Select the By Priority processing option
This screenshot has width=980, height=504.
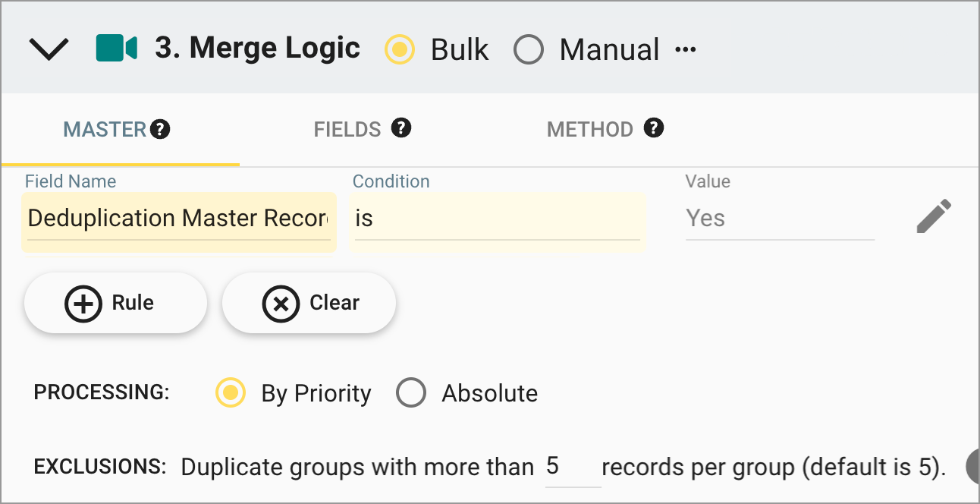(x=230, y=393)
